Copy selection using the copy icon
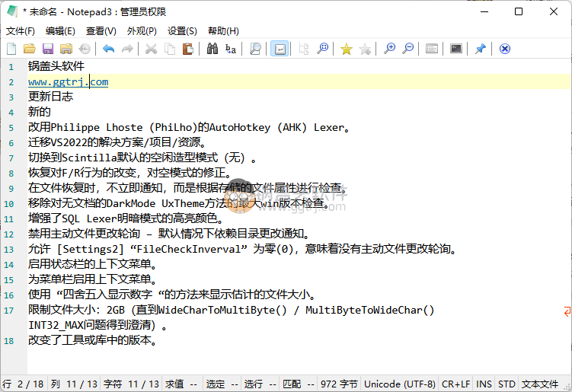 pos(170,49)
